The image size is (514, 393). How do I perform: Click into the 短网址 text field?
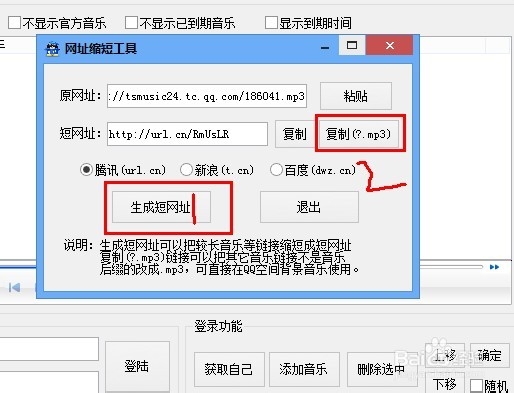coord(187,134)
